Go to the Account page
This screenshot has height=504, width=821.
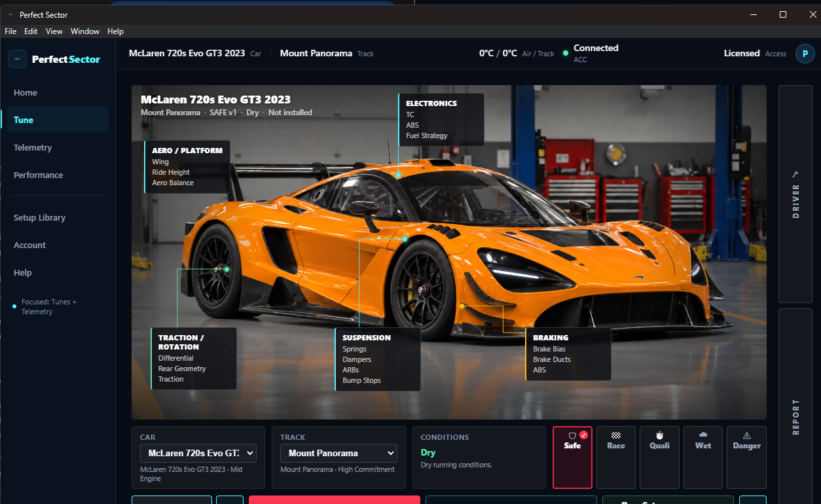pyautogui.click(x=58, y=245)
